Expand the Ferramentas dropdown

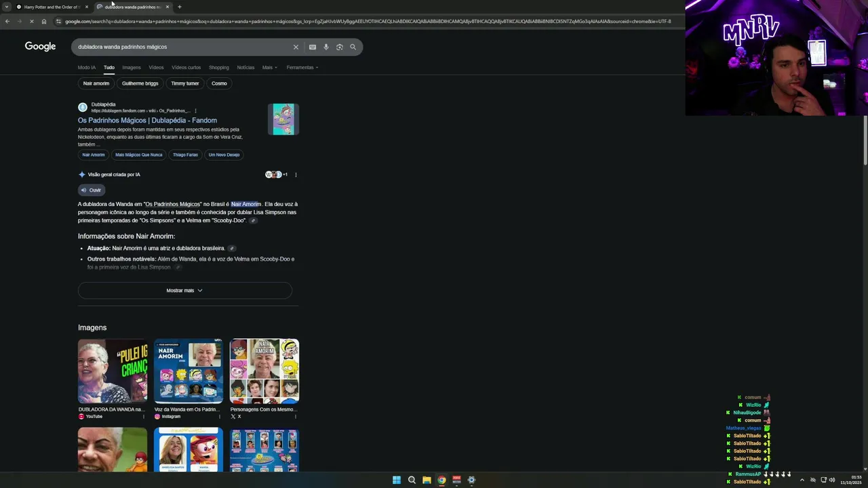302,68
